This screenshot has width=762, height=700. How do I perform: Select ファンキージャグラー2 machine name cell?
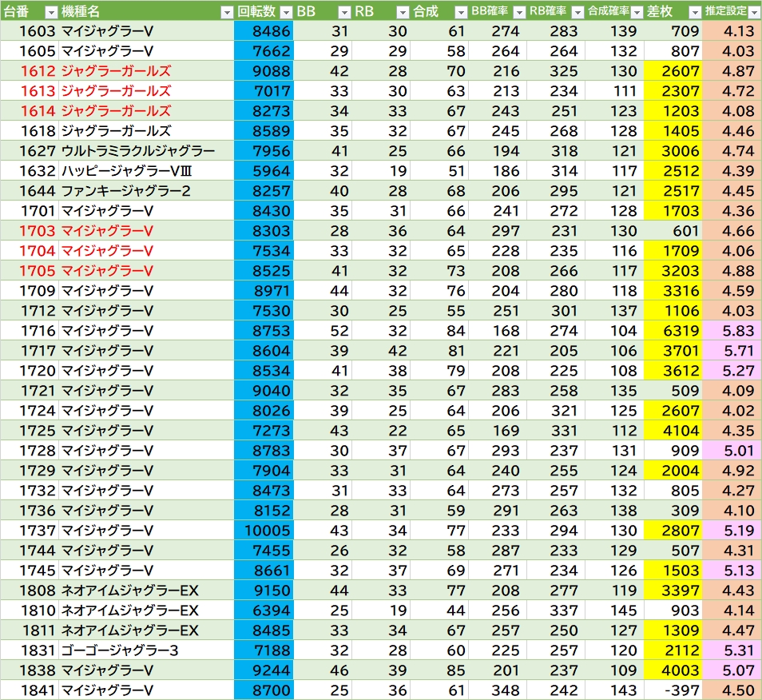(146, 190)
